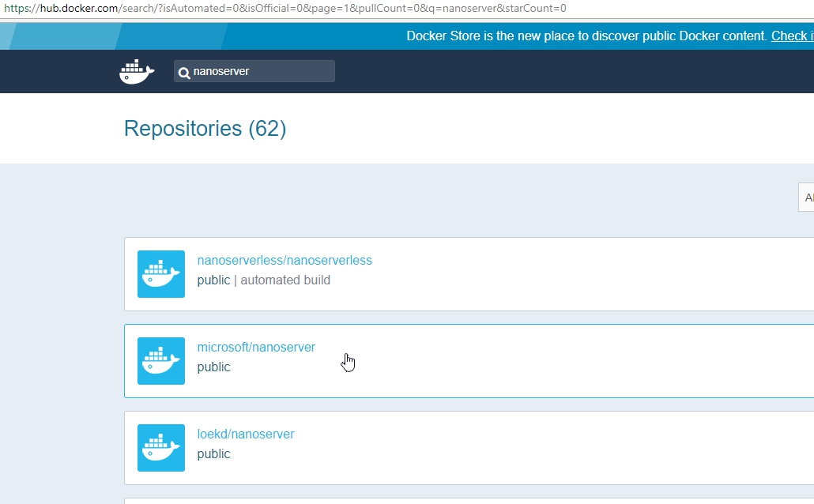Image resolution: width=814 pixels, height=504 pixels.
Task: Open the Check it link in banner
Action: pyautogui.click(x=793, y=36)
